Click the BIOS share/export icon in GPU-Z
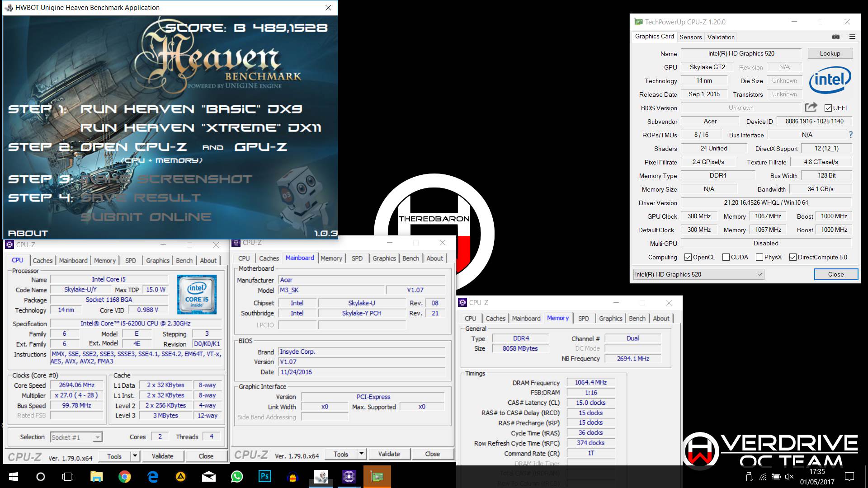 pyautogui.click(x=811, y=108)
